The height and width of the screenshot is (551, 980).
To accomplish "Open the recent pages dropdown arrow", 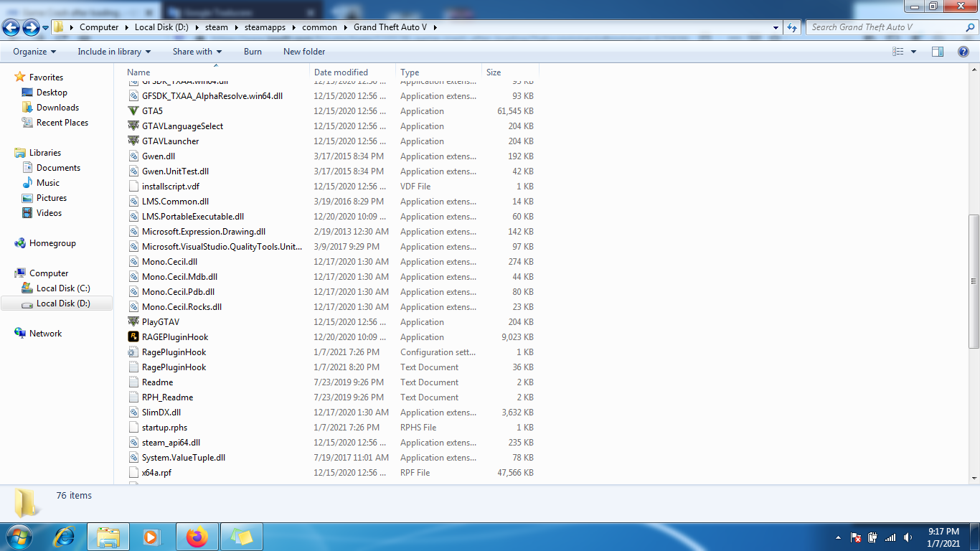I will point(46,27).
